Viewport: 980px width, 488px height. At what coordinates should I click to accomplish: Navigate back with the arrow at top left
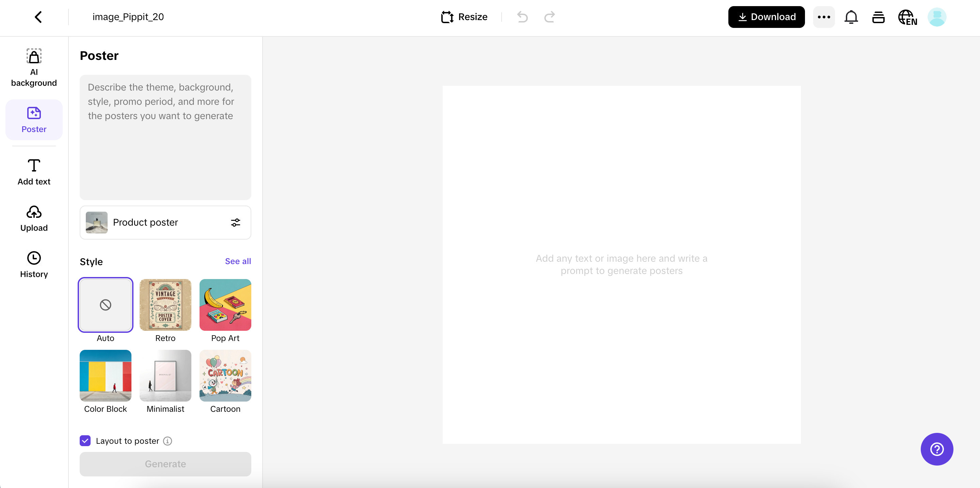(x=38, y=17)
